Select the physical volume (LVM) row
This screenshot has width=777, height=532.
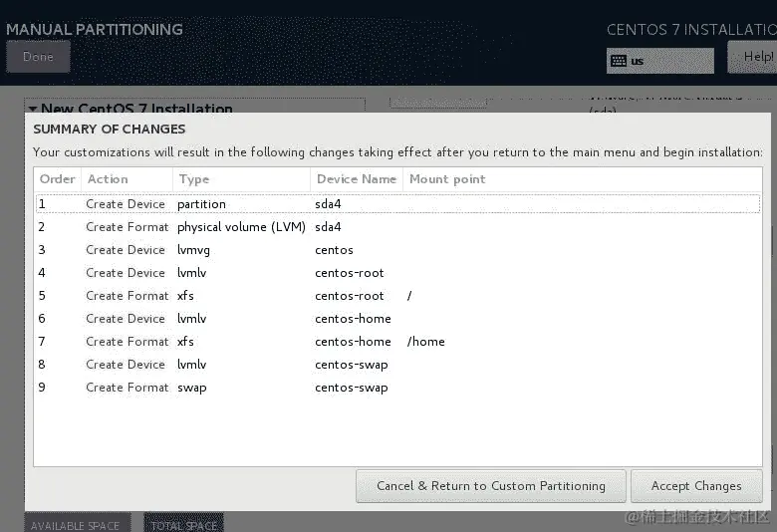click(x=397, y=227)
